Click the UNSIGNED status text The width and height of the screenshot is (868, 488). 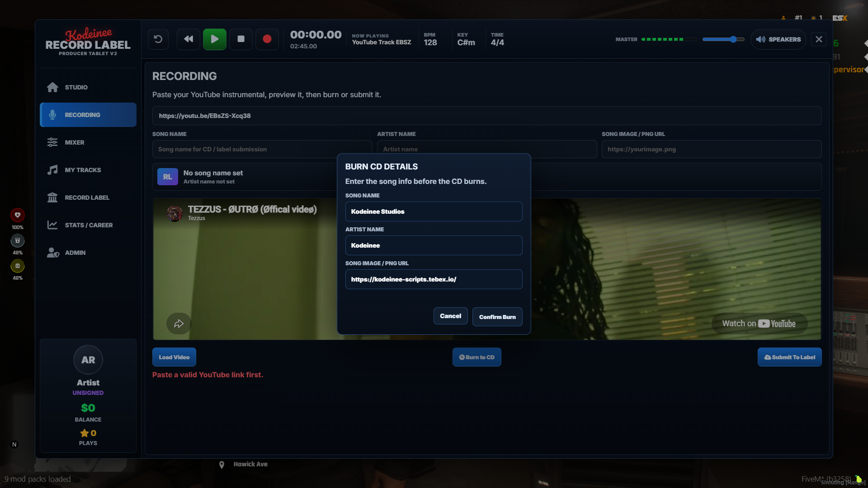point(88,393)
